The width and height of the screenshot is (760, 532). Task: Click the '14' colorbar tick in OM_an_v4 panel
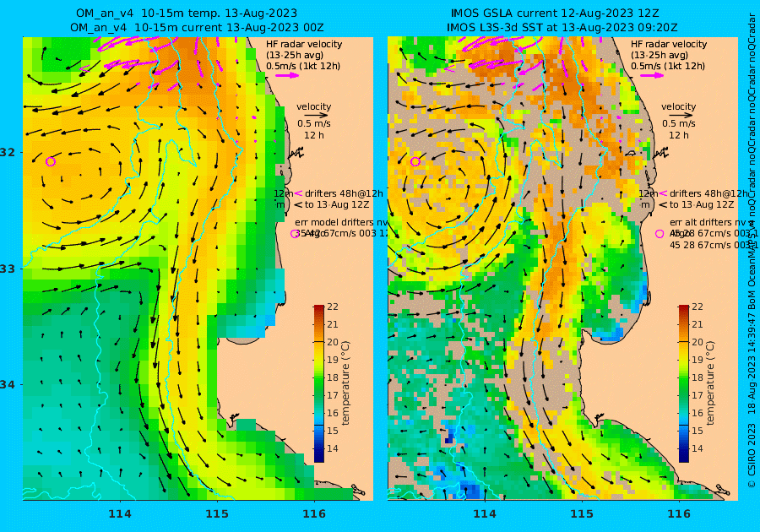[333, 448]
